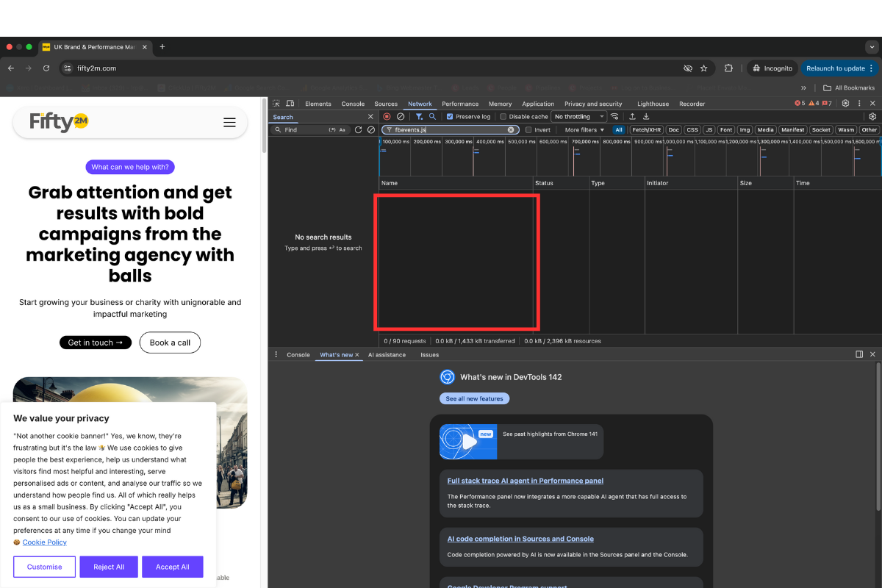Show the 5 console errors
The height and width of the screenshot is (588, 882).
[800, 104]
